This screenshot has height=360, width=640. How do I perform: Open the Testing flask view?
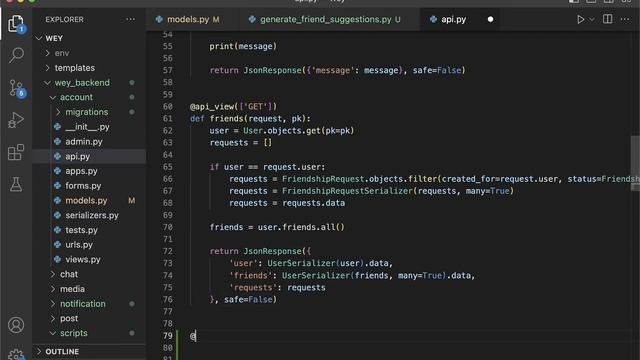(16, 184)
